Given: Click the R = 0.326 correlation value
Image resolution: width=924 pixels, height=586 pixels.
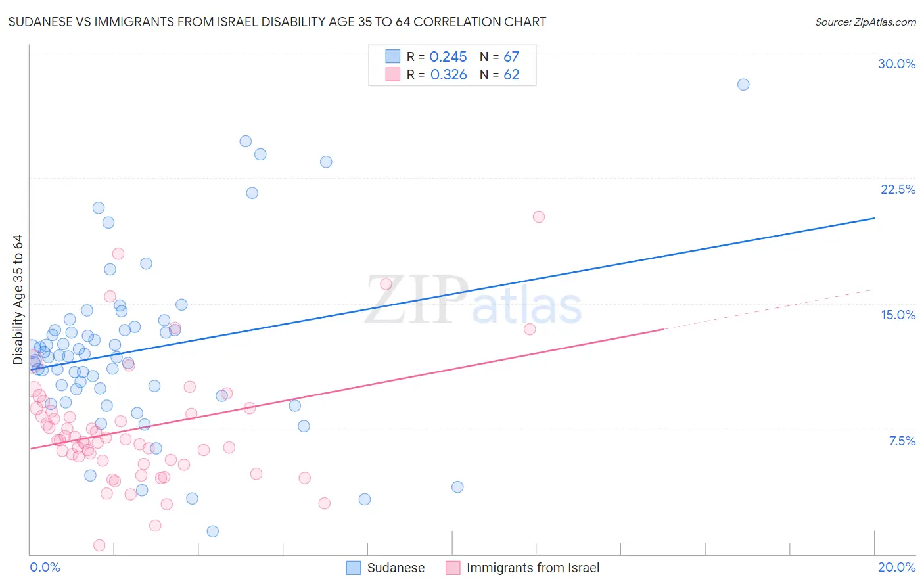Looking at the screenshot, I should pos(437,74).
